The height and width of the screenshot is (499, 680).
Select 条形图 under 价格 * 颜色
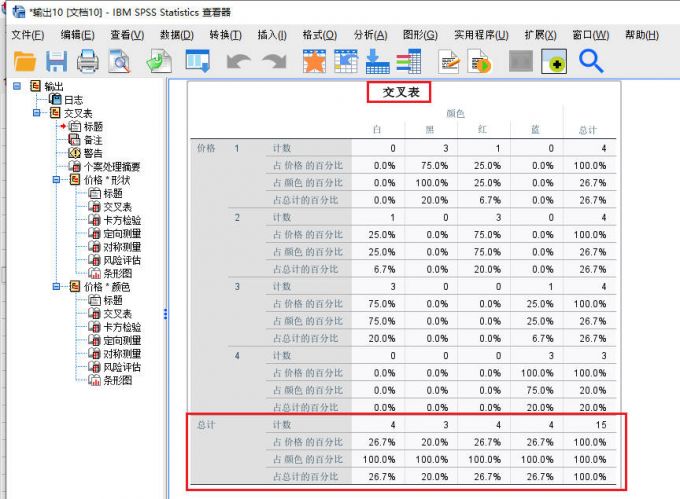pyautogui.click(x=117, y=380)
